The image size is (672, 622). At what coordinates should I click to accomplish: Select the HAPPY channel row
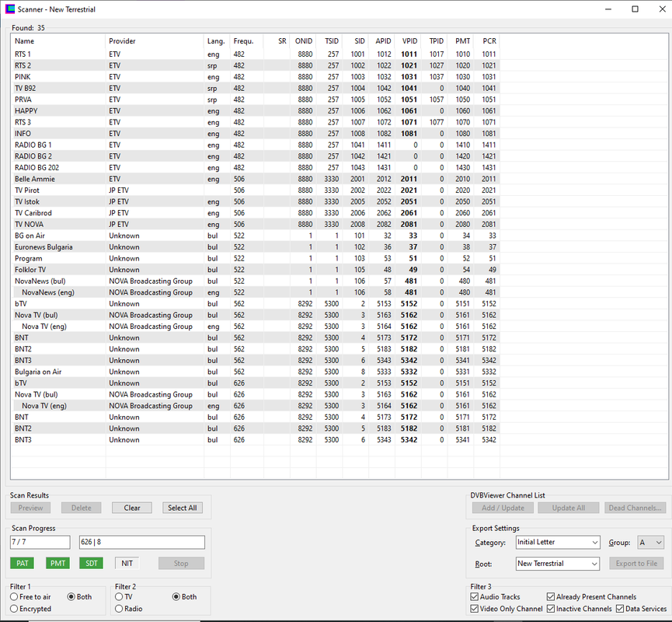256,110
